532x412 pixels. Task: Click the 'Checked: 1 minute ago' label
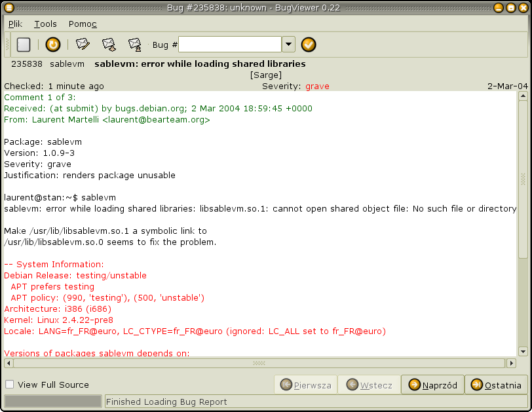(54, 86)
